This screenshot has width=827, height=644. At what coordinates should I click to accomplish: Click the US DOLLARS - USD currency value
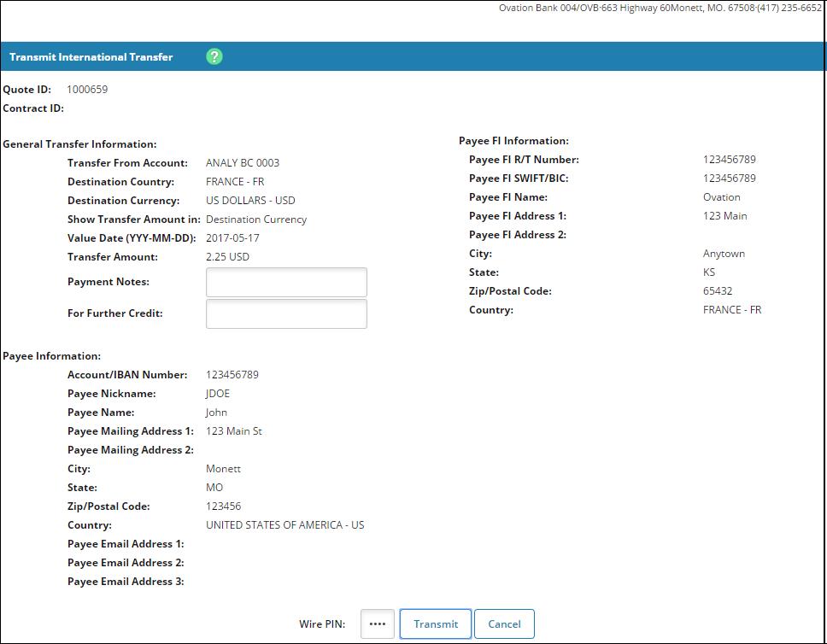250,201
